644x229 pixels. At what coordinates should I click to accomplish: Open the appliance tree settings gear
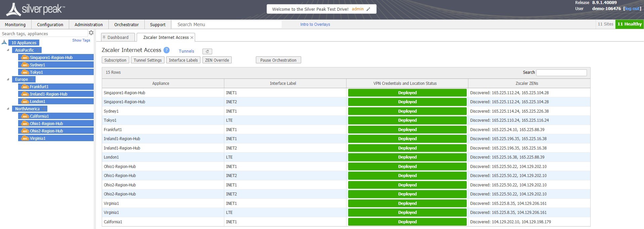[91, 33]
